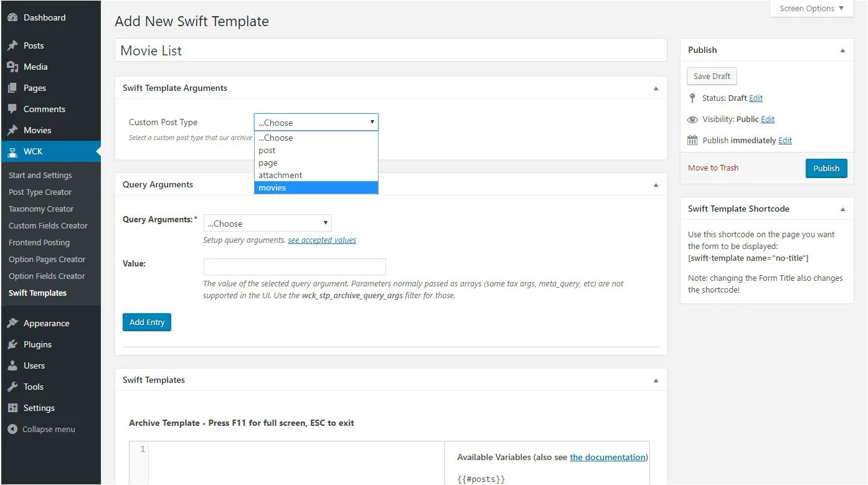
Task: Select 'post' from the dropdown list
Action: pos(316,150)
